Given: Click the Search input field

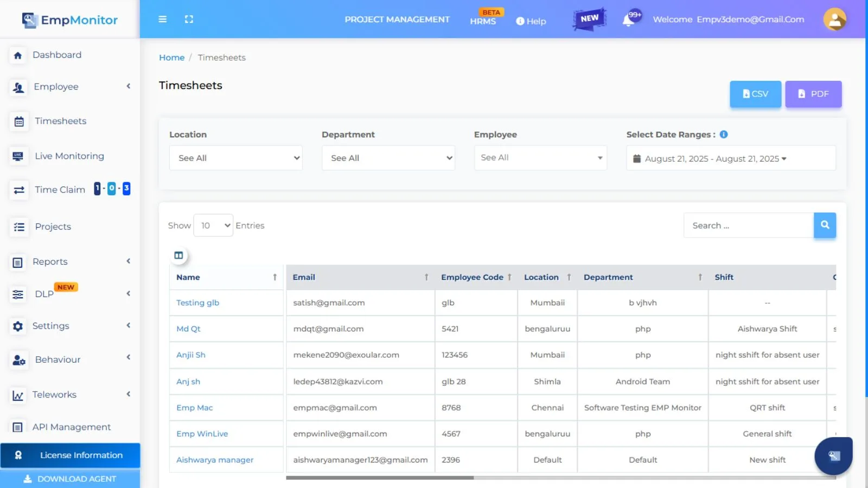Looking at the screenshot, I should pyautogui.click(x=749, y=226).
